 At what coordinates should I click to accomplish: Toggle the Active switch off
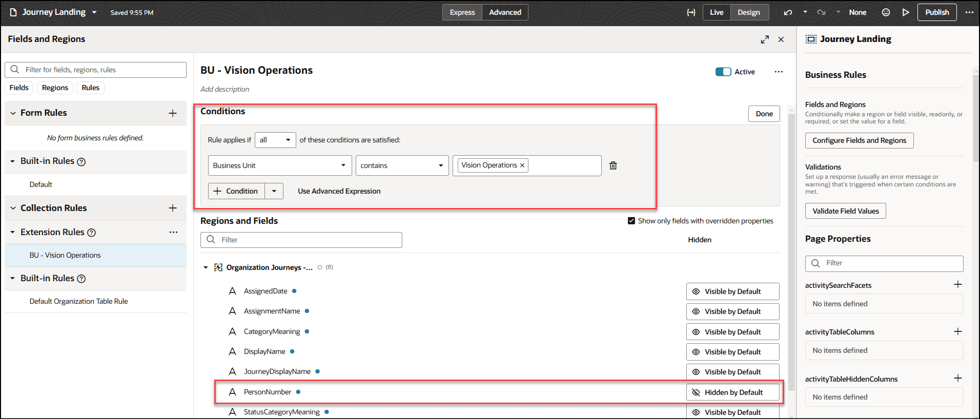[x=723, y=72]
